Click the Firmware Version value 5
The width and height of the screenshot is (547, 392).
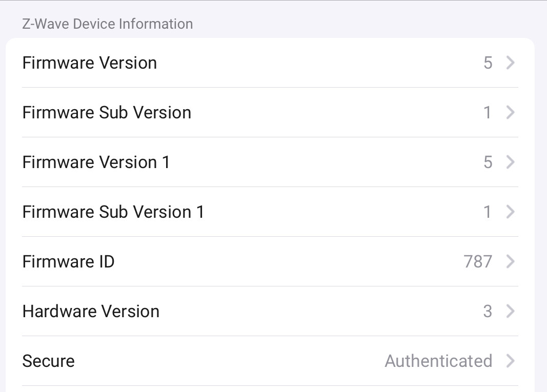[488, 63]
